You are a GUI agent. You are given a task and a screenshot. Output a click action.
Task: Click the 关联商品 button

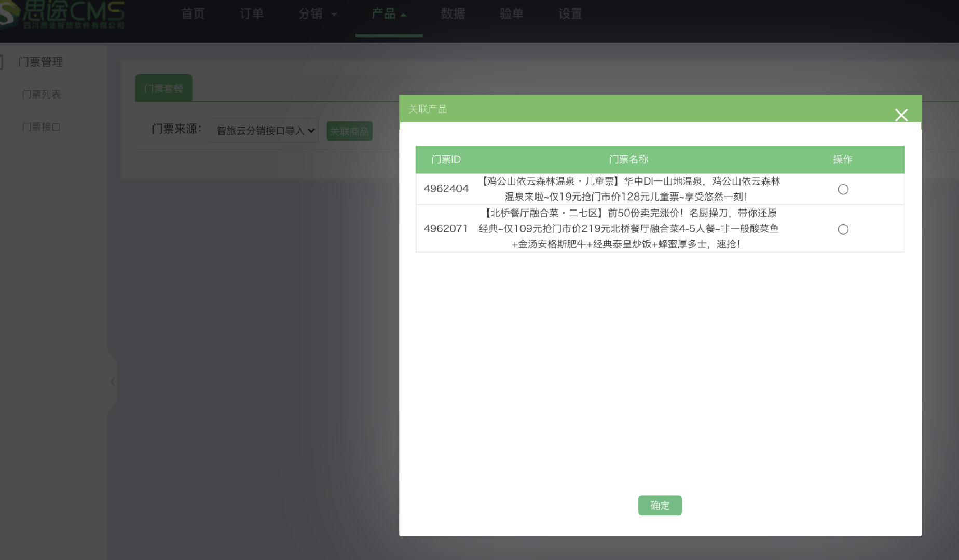point(349,131)
